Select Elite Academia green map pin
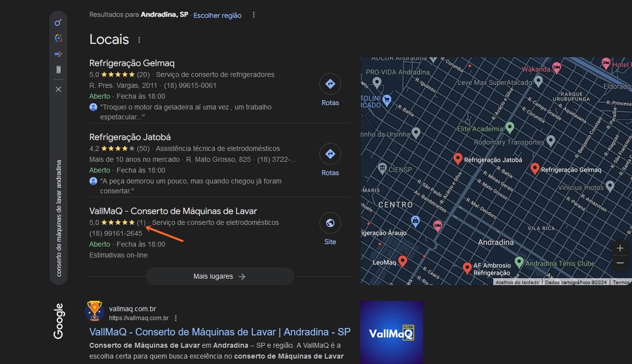 [510, 128]
